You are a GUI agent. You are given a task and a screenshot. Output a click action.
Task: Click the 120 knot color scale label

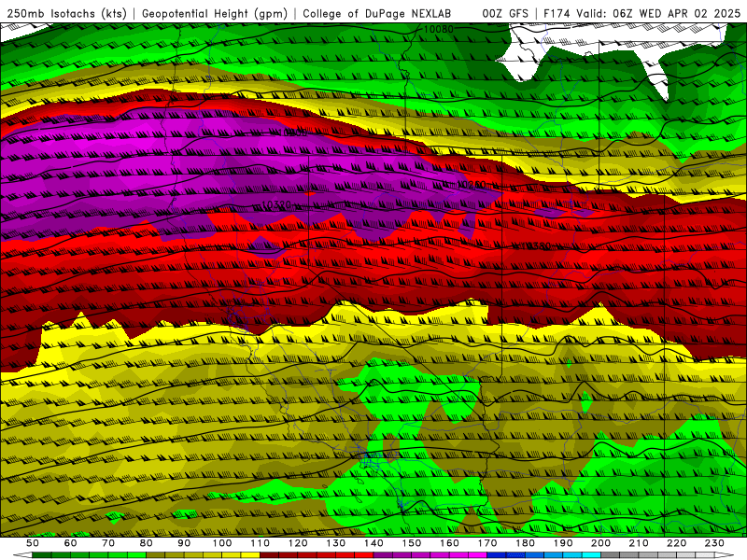pyautogui.click(x=298, y=543)
